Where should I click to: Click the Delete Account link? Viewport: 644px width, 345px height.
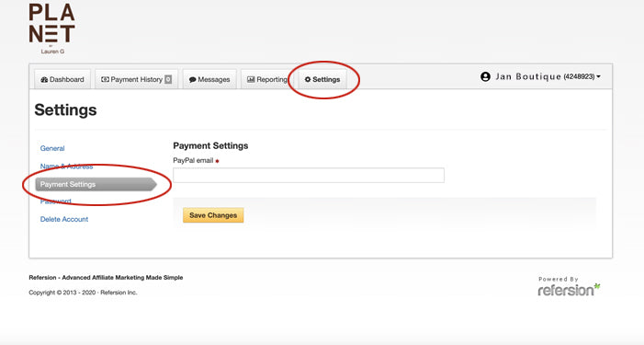point(64,219)
